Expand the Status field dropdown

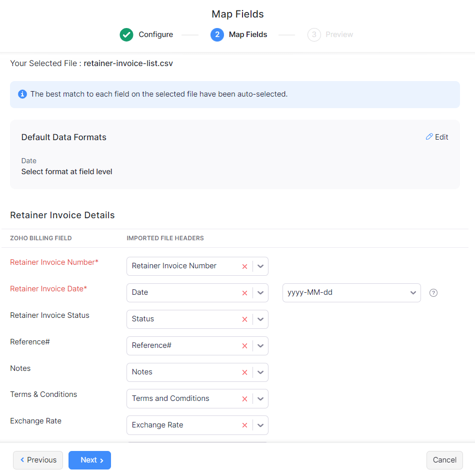tap(260, 319)
